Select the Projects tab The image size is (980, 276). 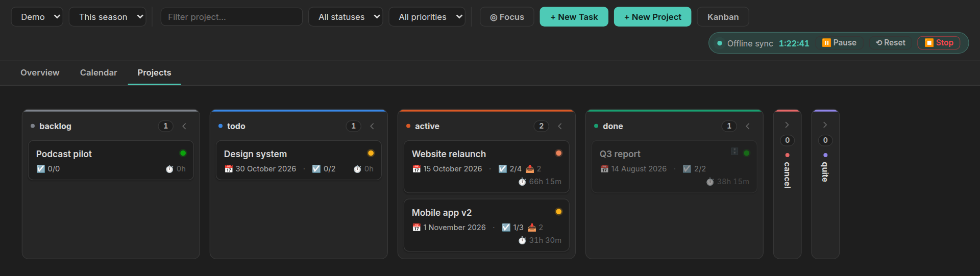[x=154, y=72]
